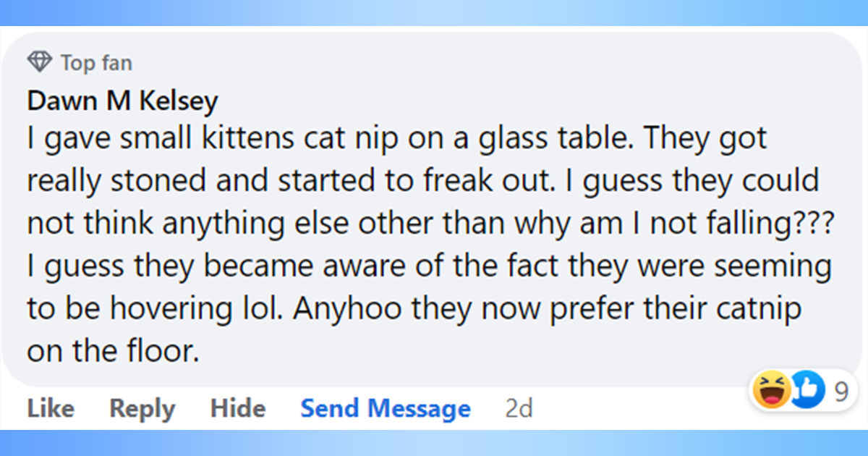Click the blue thumbs-up reaction icon
868x456 pixels.
tap(807, 391)
